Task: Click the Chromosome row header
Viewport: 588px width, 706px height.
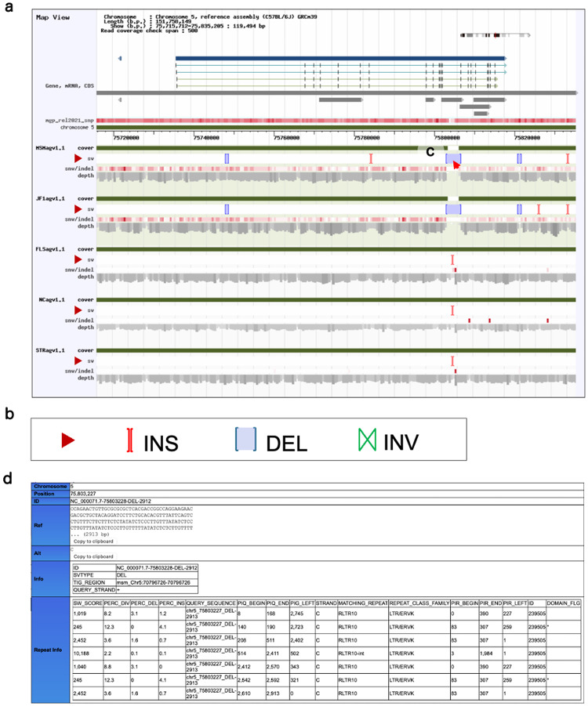Action: (x=50, y=487)
